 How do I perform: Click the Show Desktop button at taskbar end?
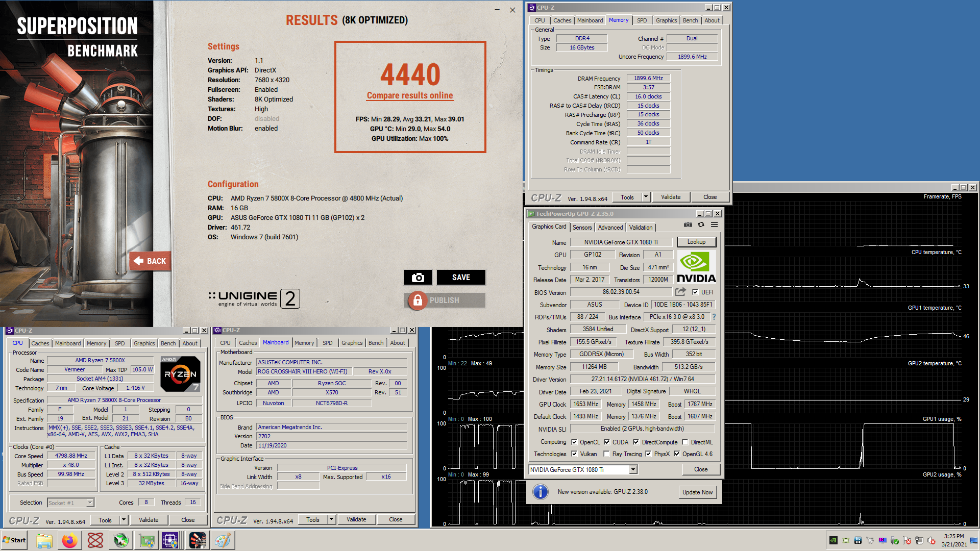(x=975, y=540)
